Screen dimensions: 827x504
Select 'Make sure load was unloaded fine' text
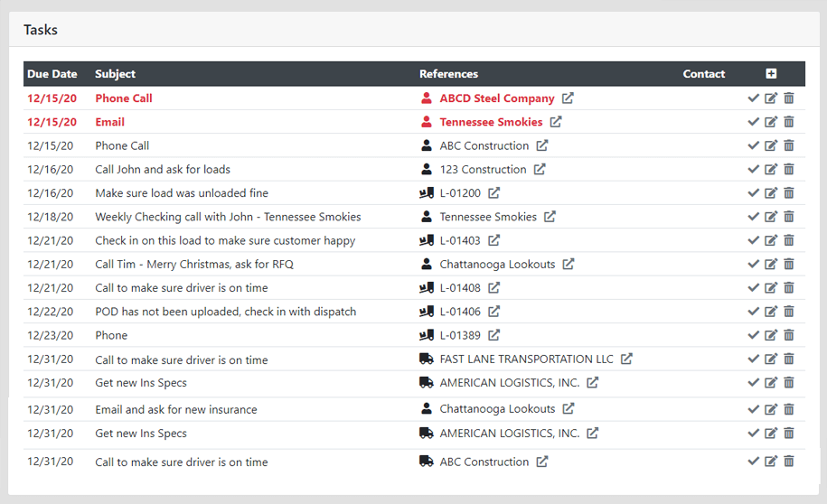click(182, 193)
